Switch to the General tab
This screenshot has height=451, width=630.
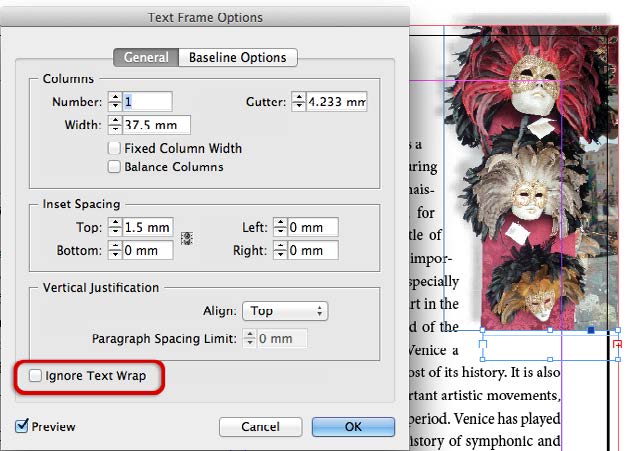pos(146,57)
